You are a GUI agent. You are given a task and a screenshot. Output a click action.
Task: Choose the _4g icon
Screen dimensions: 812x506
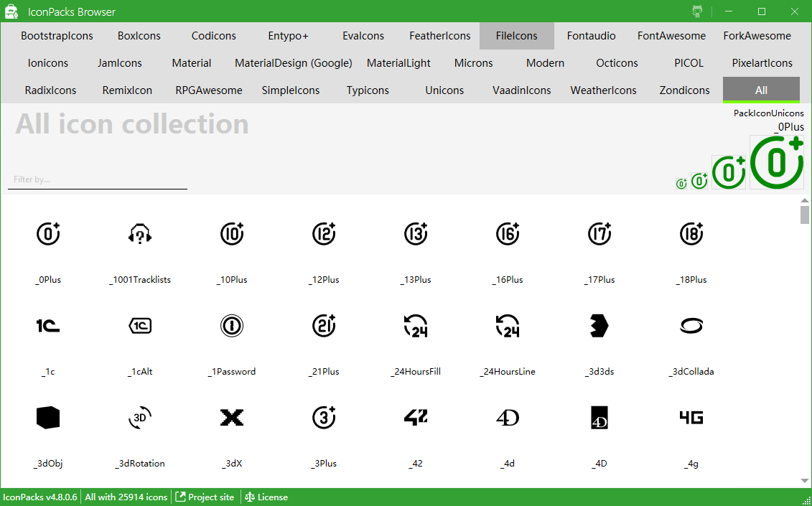(x=691, y=418)
